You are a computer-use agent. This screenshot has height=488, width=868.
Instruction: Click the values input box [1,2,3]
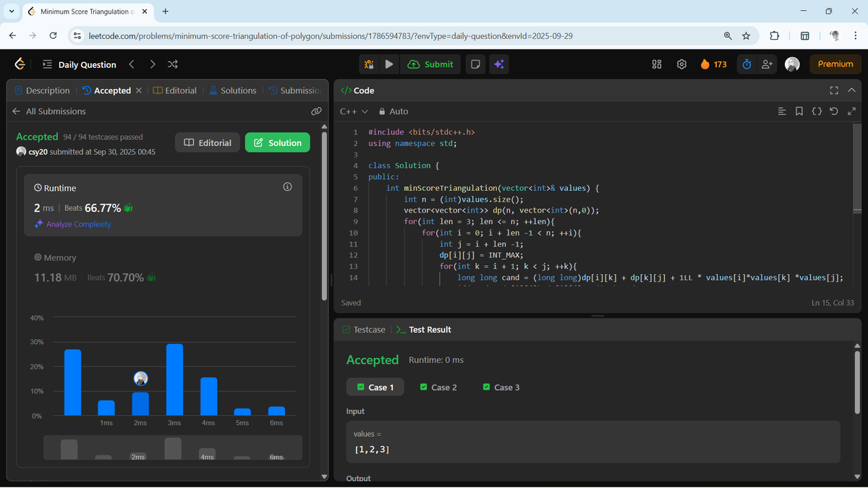[593, 442]
